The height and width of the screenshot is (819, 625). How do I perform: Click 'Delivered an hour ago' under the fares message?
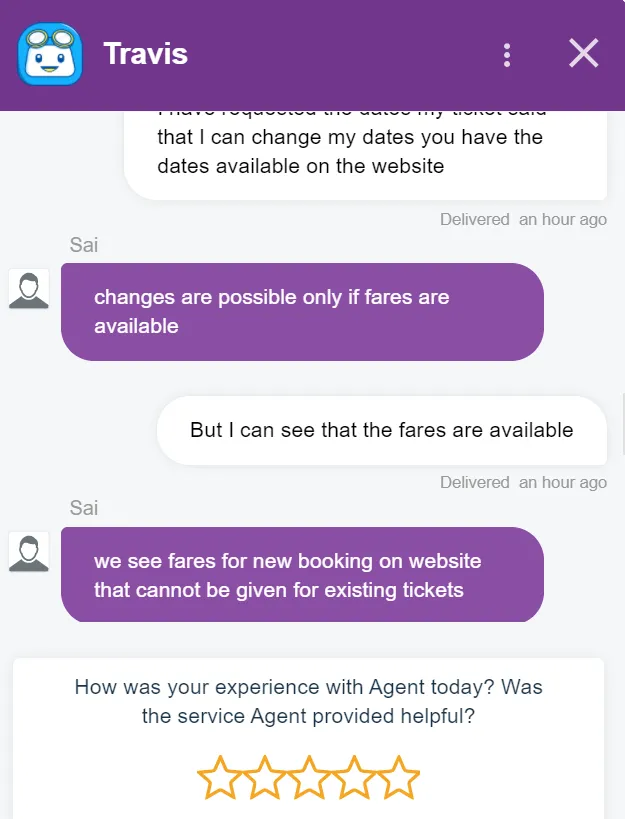[523, 482]
